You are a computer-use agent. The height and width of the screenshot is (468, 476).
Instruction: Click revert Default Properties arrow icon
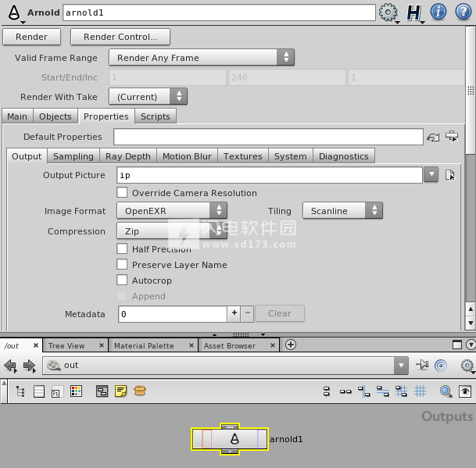(x=433, y=138)
